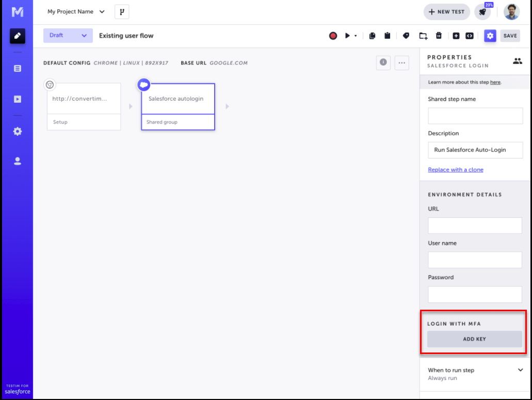Click the label tag icon

tap(406, 36)
